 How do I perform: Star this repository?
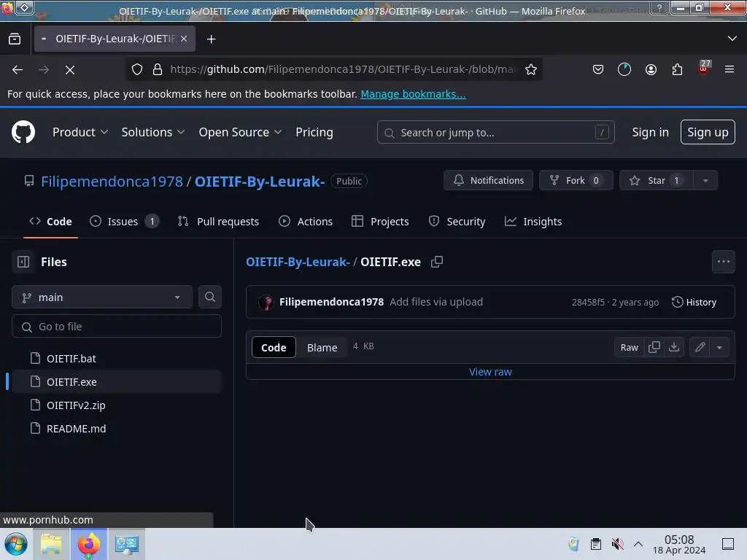point(656,180)
